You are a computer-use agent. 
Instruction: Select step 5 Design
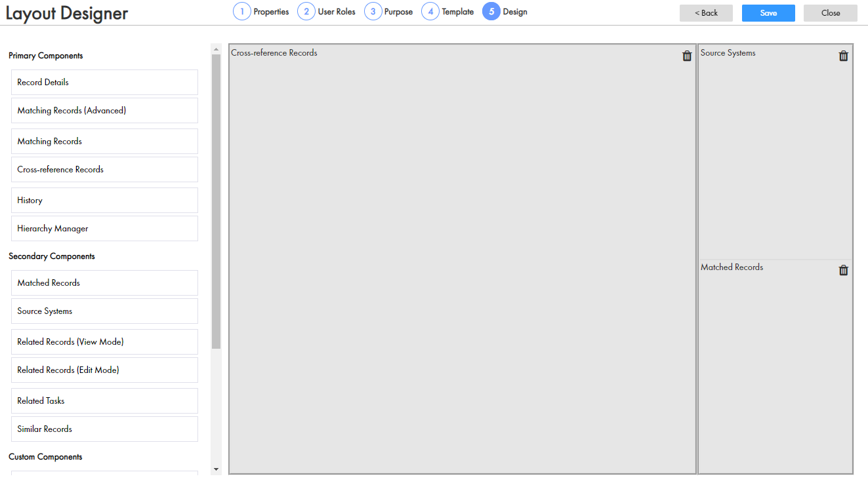(x=505, y=12)
